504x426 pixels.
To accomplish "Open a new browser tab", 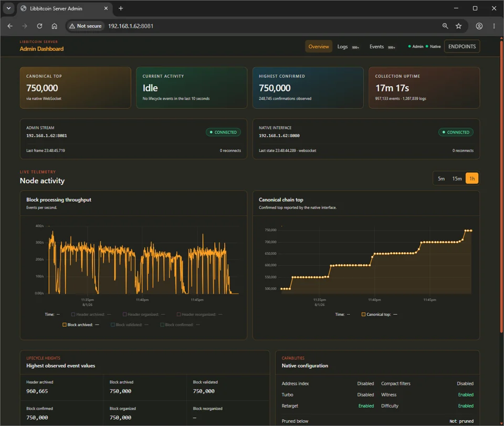I will coord(121,8).
